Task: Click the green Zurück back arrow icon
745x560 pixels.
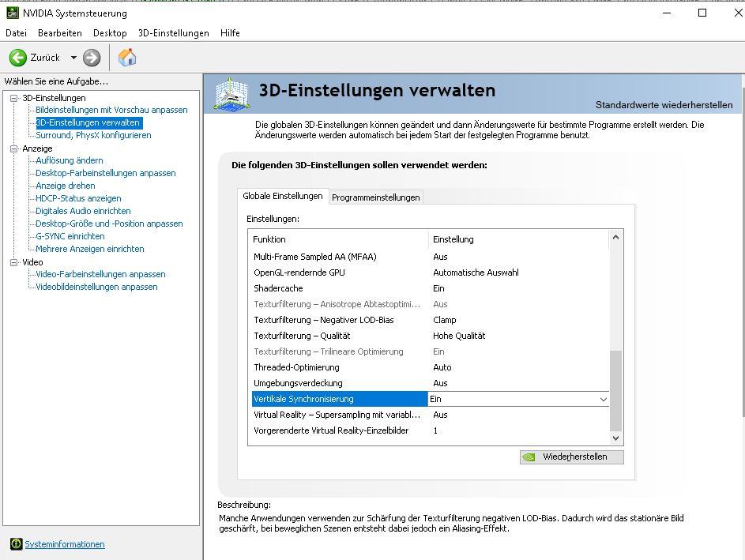Action: click(x=18, y=58)
